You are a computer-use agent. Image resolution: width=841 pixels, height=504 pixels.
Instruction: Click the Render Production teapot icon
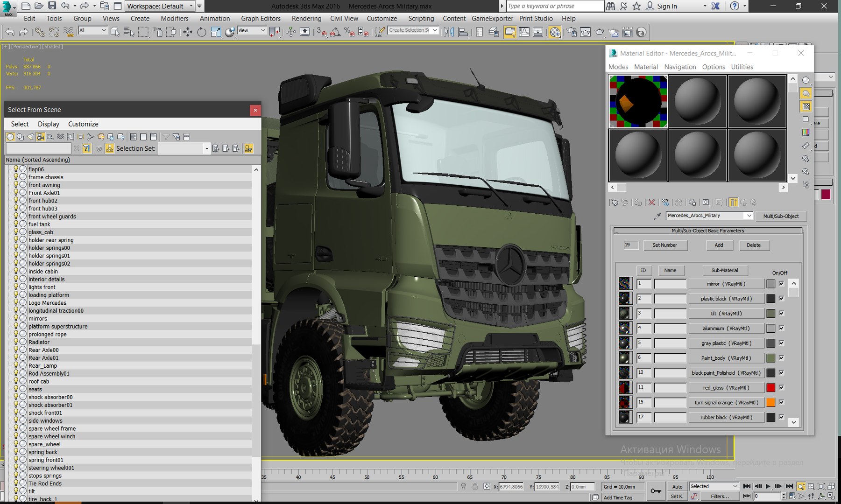click(600, 32)
